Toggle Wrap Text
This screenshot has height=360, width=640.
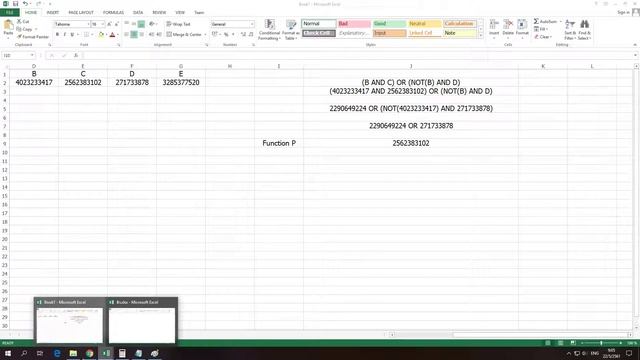(178, 24)
